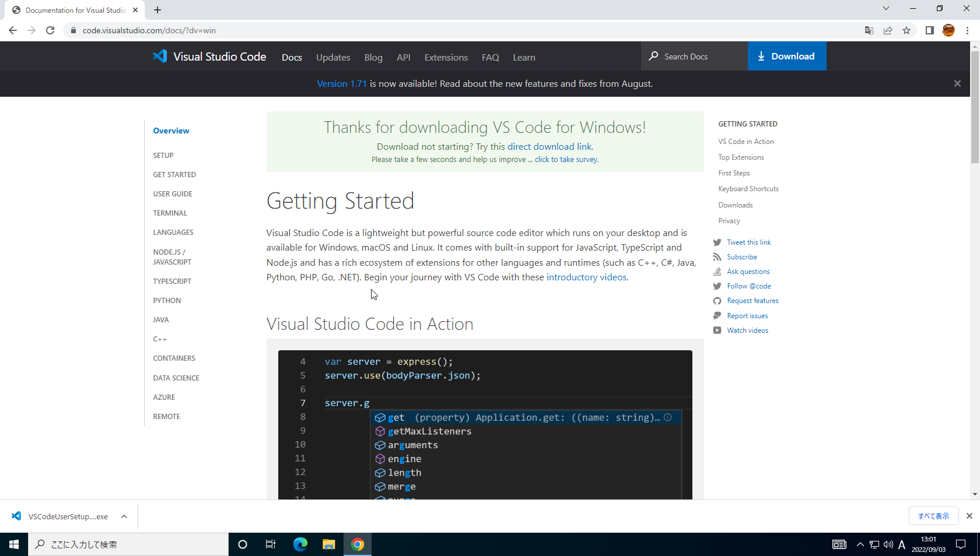Bookmark this page with the star icon
Viewport: 980px width, 556px height.
click(907, 30)
